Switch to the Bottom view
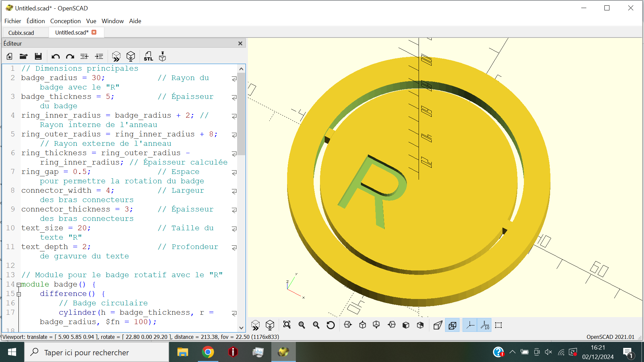 click(376, 325)
